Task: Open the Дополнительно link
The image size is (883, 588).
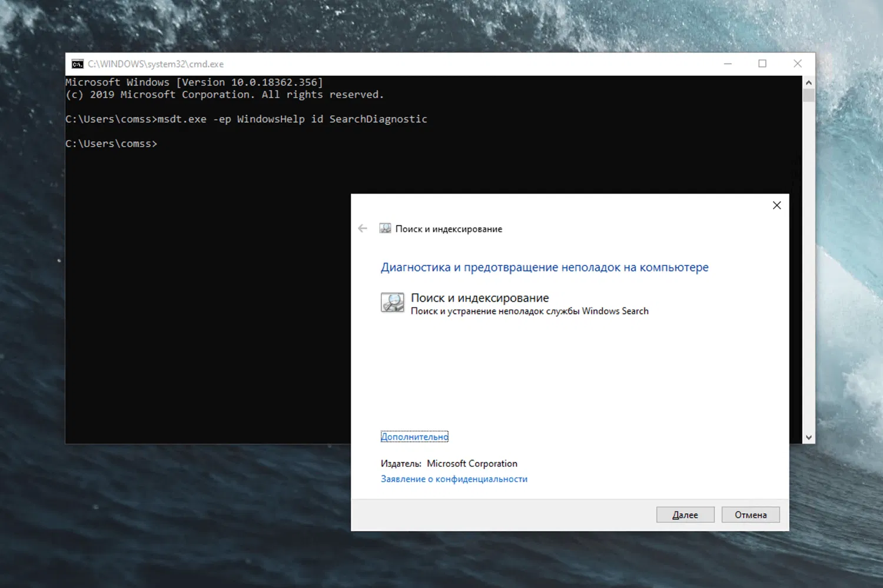Action: pyautogui.click(x=414, y=437)
